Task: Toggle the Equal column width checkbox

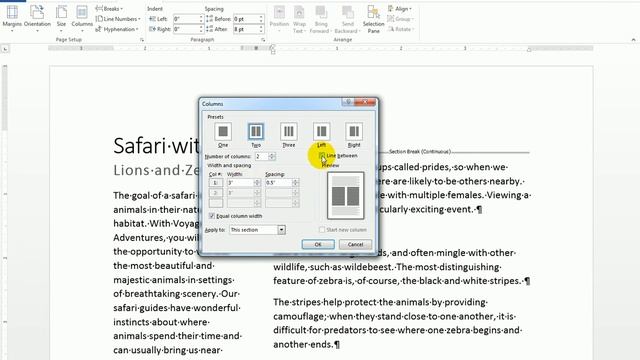Action: 211,216
